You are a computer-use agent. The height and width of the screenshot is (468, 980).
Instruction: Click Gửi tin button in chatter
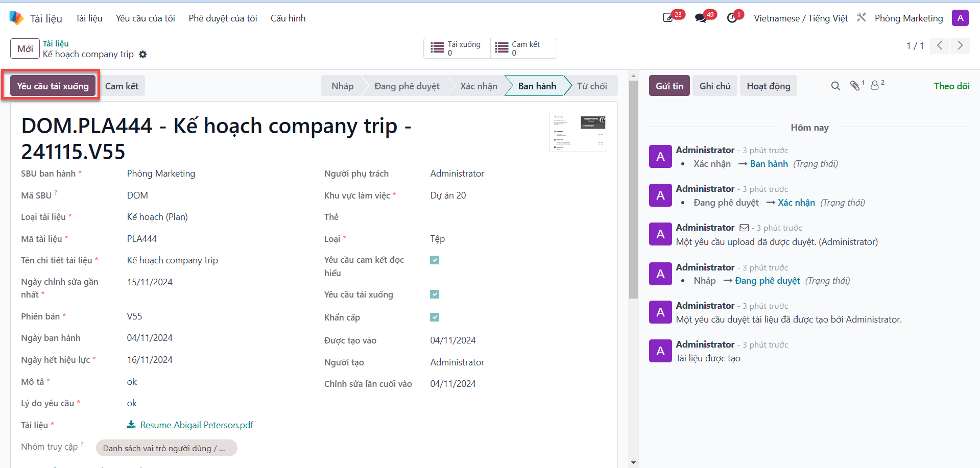[x=670, y=86]
